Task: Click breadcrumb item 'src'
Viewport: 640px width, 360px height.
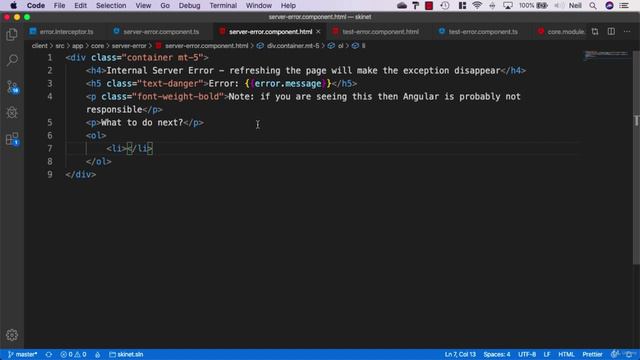Action: click(x=60, y=46)
